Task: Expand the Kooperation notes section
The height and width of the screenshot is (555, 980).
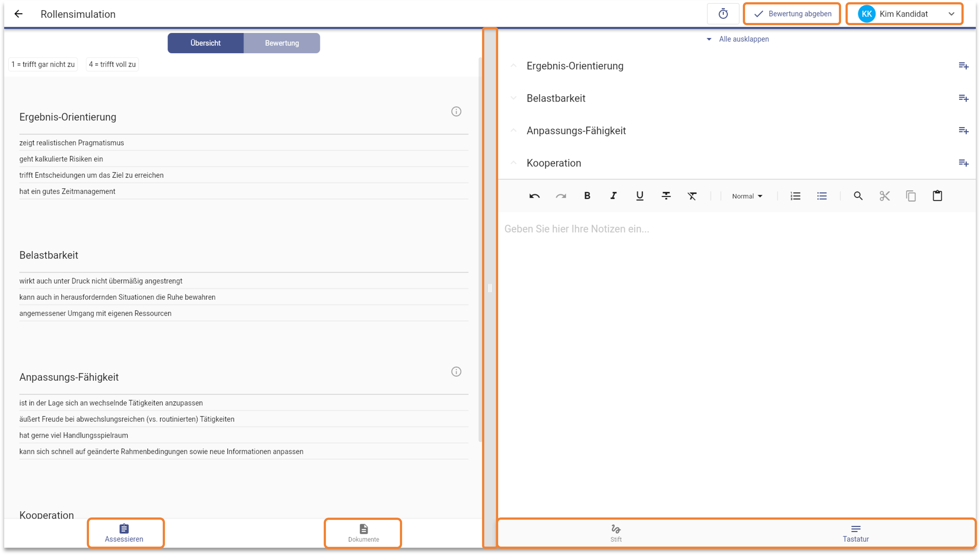Action: tap(513, 163)
